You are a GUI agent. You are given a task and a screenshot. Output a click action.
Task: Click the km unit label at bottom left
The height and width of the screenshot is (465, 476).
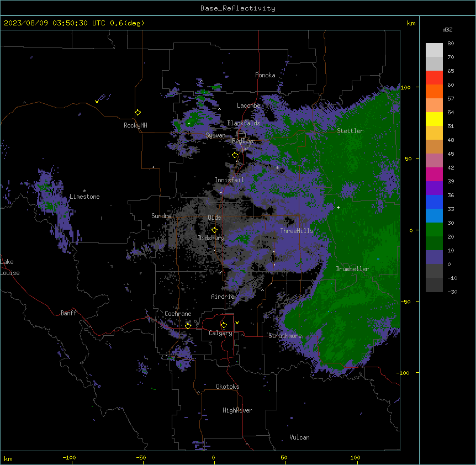(x=8, y=459)
